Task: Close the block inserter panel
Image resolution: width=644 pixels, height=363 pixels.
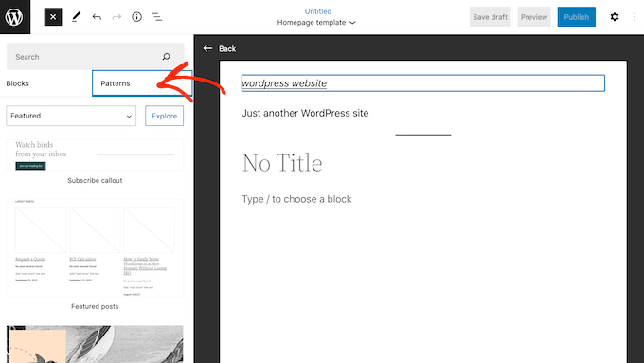Action: click(53, 17)
